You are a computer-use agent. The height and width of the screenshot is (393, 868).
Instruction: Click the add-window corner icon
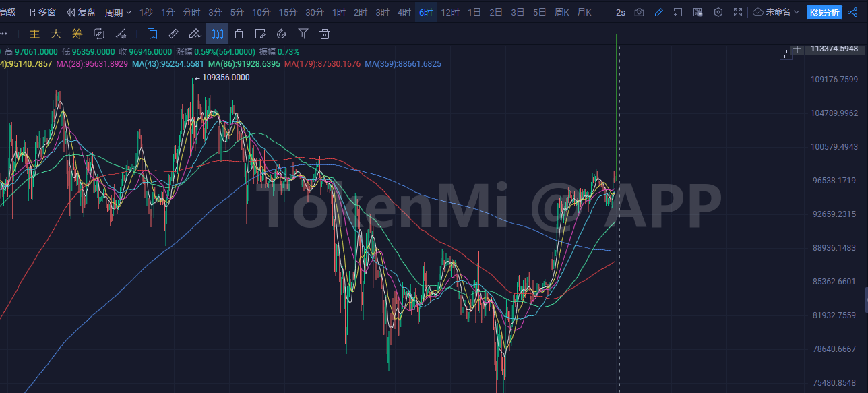tap(678, 12)
